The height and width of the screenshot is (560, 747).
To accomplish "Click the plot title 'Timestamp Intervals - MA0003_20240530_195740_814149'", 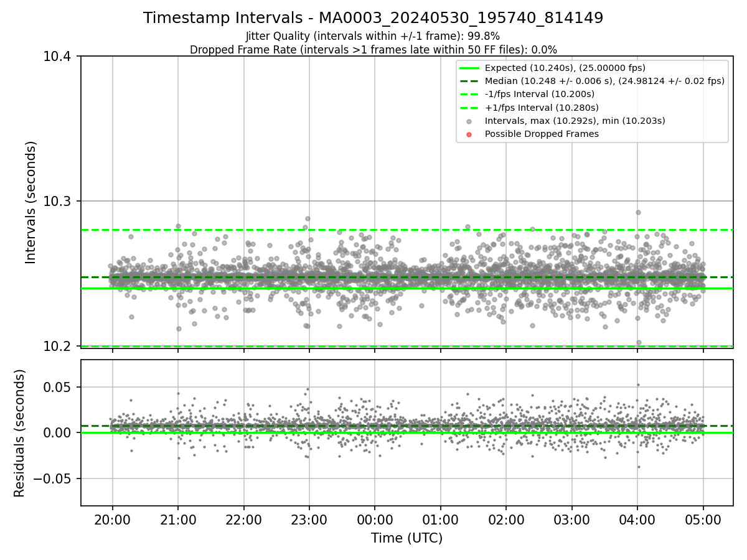I will (x=374, y=18).
